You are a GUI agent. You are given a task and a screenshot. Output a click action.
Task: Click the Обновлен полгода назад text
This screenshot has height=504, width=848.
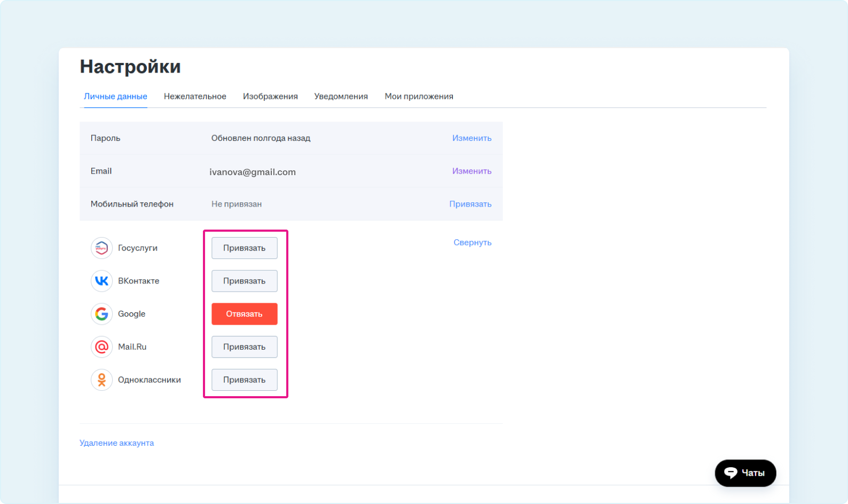261,138
